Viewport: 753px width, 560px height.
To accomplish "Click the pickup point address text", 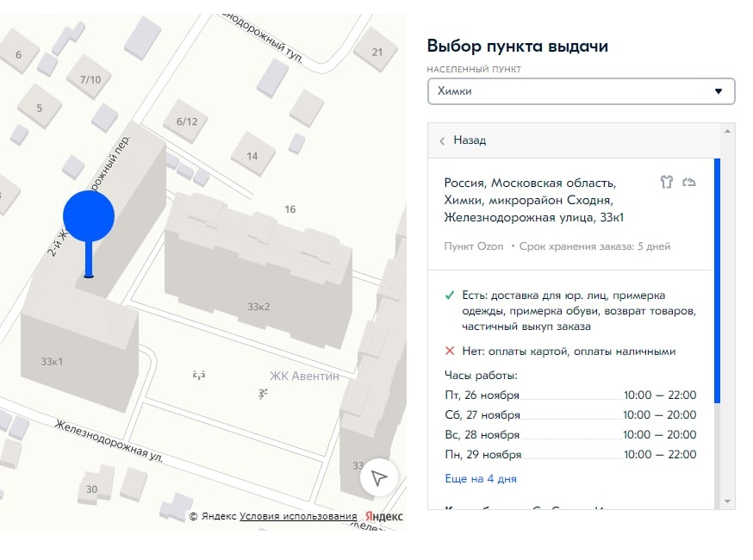I will [533, 200].
